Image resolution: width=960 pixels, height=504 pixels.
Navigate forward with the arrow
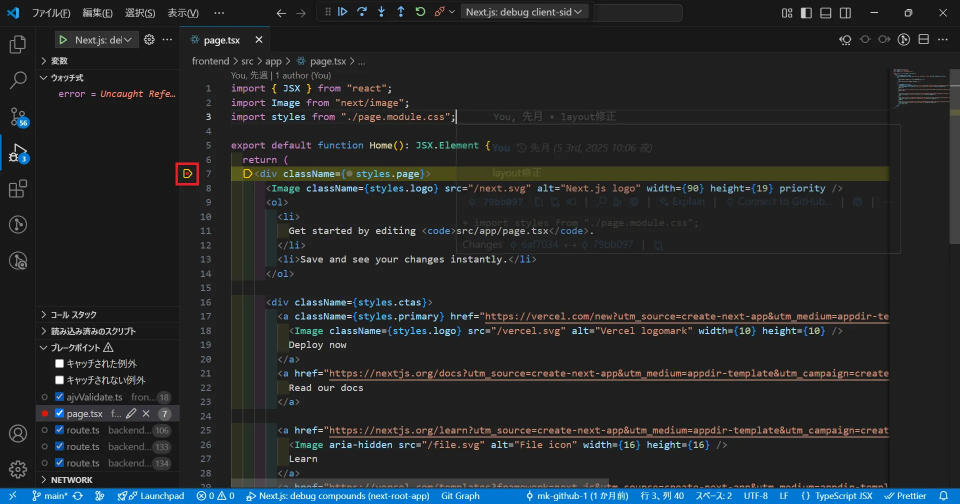[x=301, y=13]
